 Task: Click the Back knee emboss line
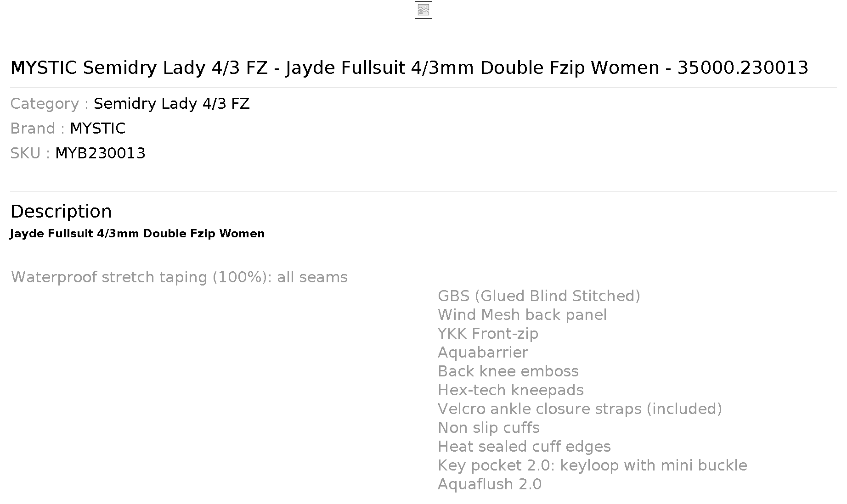point(508,371)
